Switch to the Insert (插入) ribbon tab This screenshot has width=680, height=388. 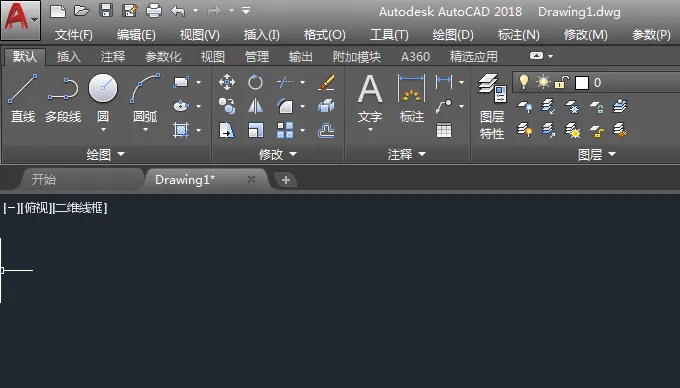pos(69,56)
